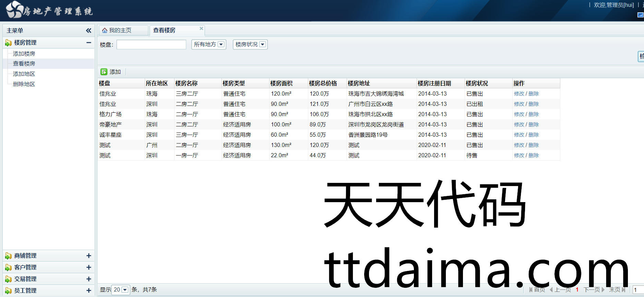Open the page size dropdown showing 20
Viewport: 644px width, 297px height.
[x=125, y=290]
